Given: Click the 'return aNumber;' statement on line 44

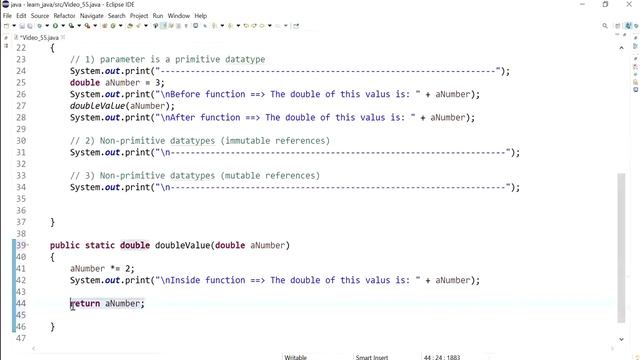Looking at the screenshot, I should pos(107,303).
